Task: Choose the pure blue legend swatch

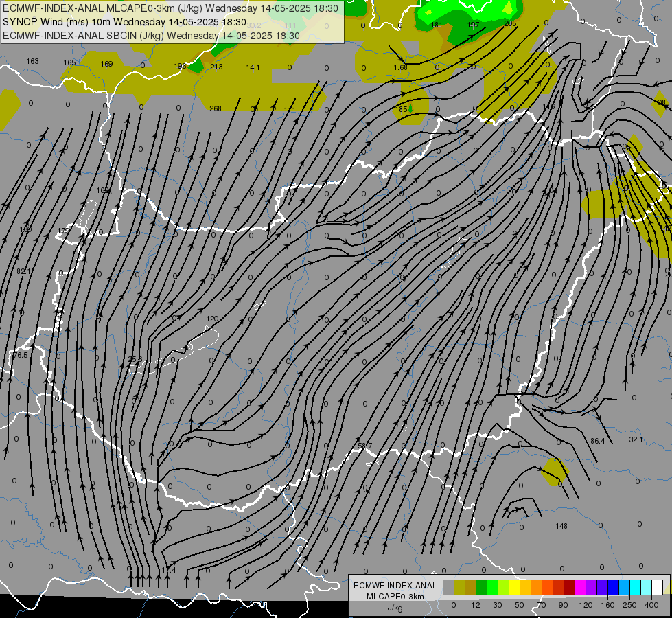Action: coord(614,587)
